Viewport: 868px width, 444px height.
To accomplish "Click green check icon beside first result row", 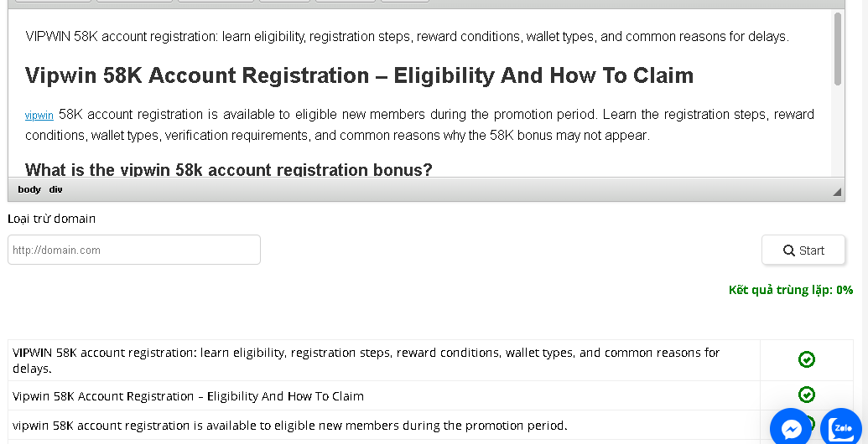I will [x=807, y=360].
